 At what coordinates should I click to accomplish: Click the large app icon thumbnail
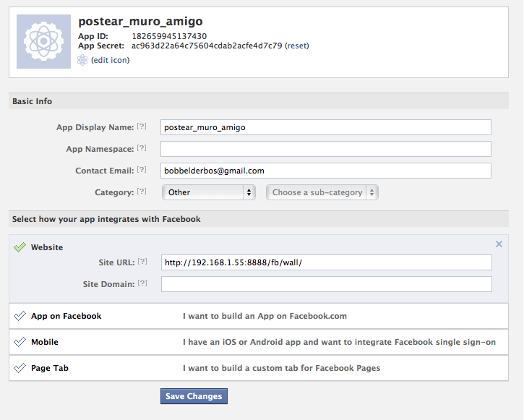point(44,41)
